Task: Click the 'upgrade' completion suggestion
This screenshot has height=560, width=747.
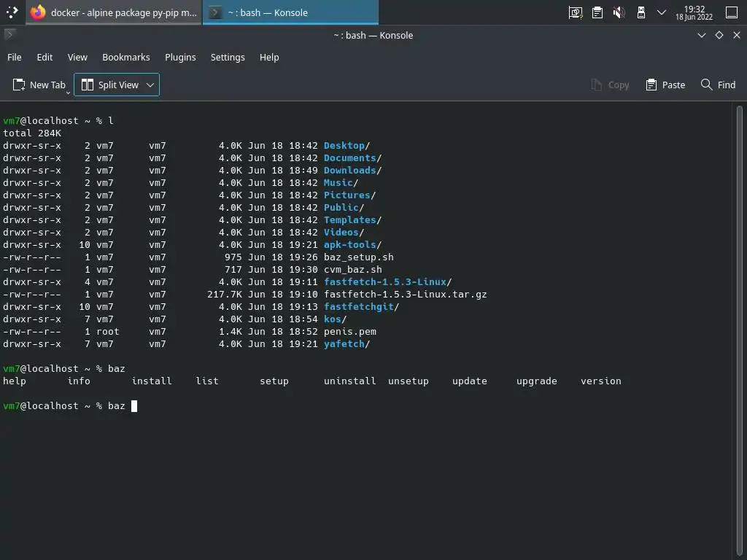Action: click(x=536, y=381)
